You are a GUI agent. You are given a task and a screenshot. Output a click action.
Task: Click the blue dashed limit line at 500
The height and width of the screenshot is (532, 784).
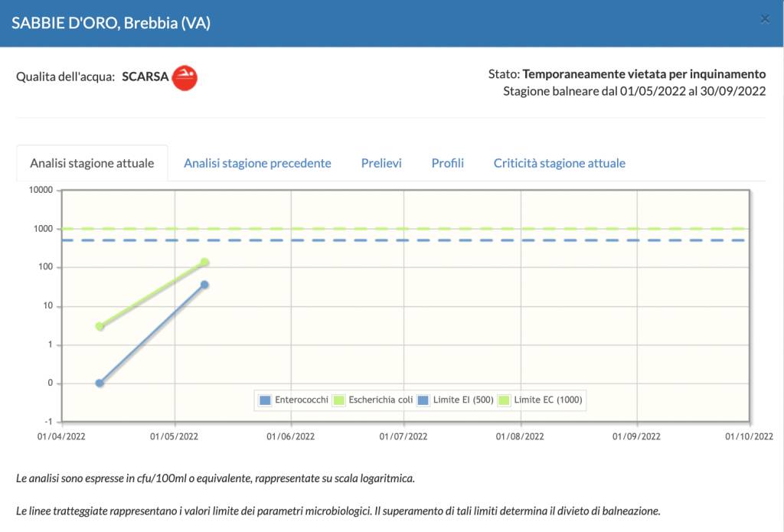459,240
